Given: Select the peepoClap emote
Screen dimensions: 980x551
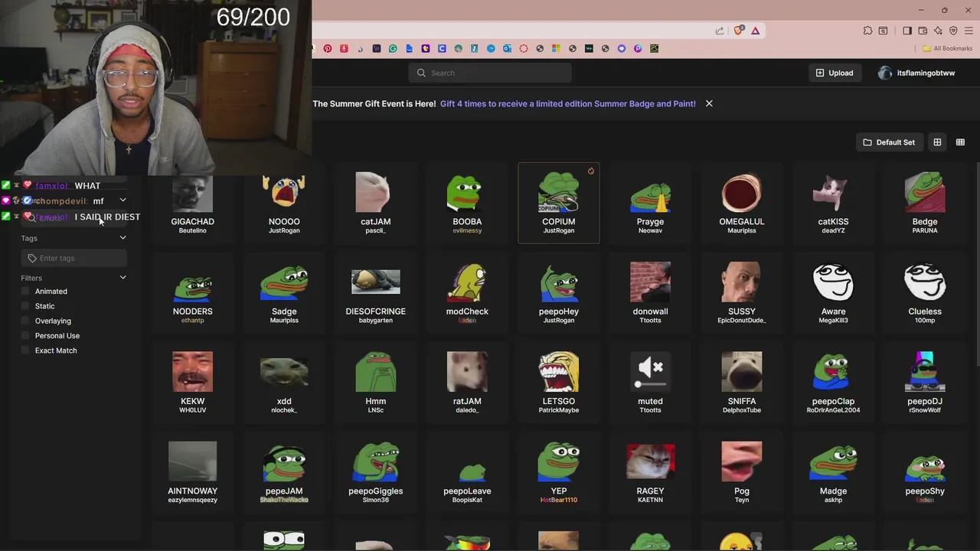Looking at the screenshot, I should pyautogui.click(x=833, y=383).
